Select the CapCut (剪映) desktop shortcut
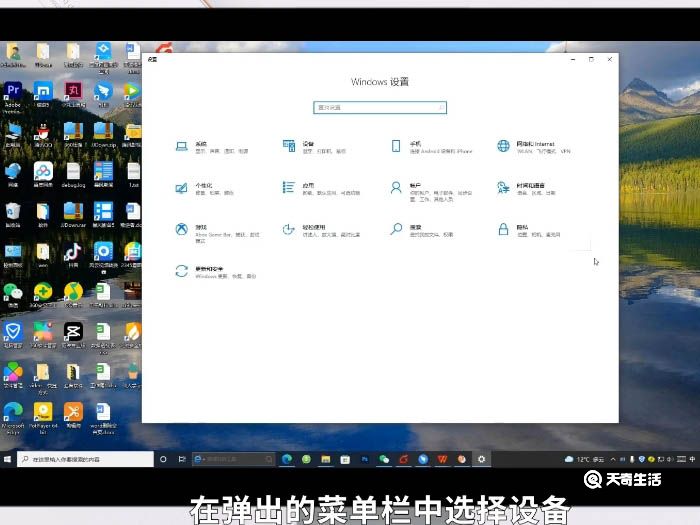 (73, 335)
